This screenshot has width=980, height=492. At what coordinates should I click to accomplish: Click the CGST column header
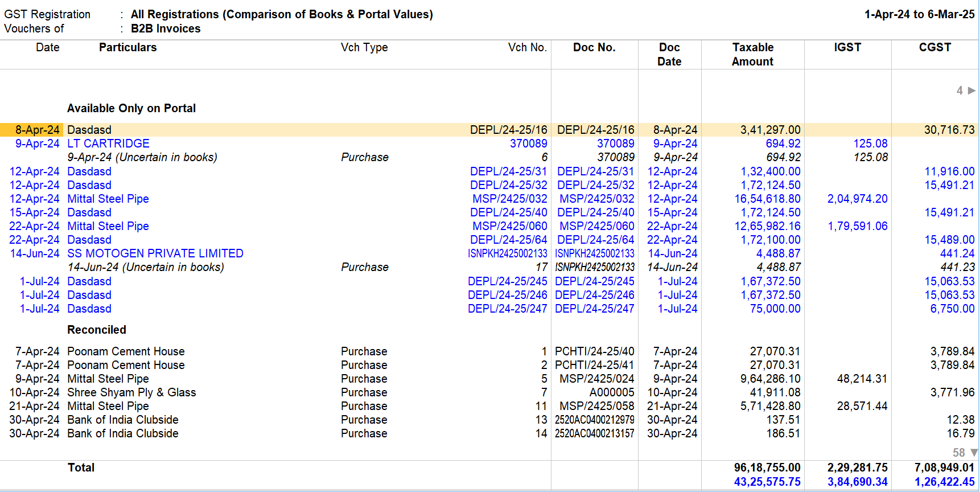(934, 47)
